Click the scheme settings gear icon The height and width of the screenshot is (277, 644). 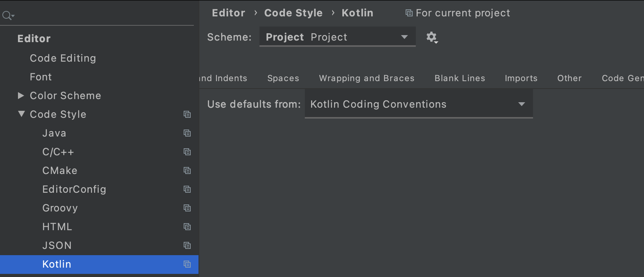pos(431,37)
